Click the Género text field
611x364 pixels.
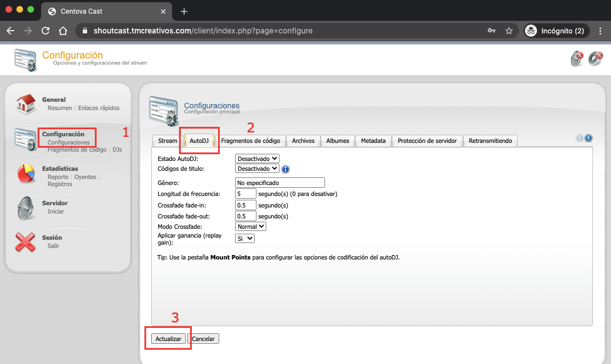point(279,182)
